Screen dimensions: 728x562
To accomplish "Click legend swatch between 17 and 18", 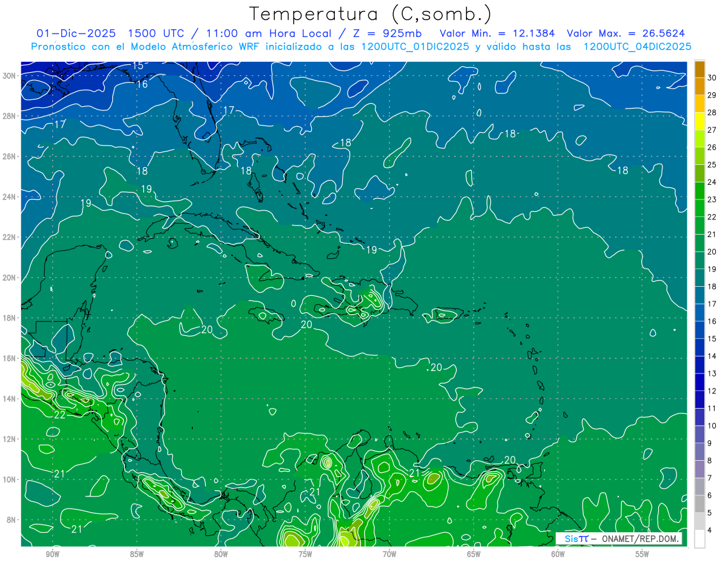I will (x=699, y=295).
